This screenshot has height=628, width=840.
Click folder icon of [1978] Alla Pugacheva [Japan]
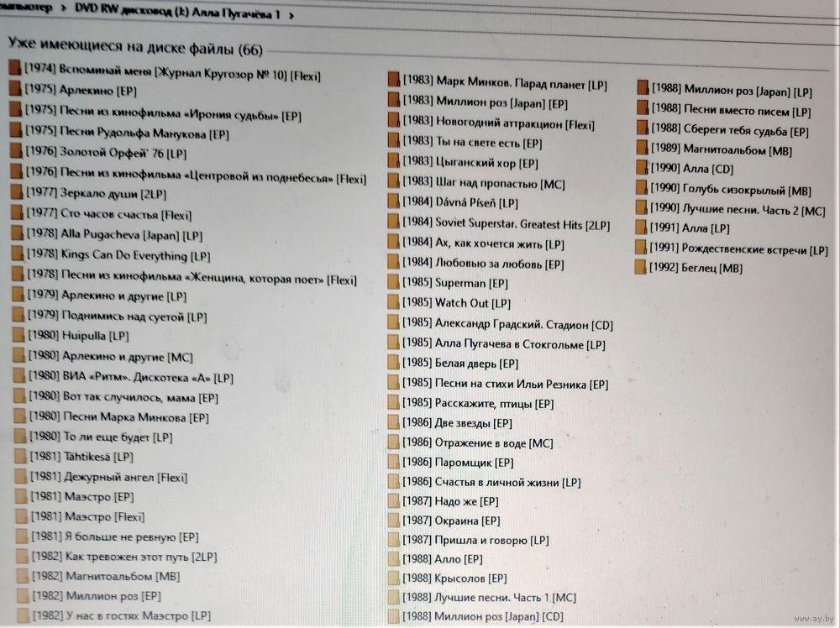pyautogui.click(x=17, y=233)
